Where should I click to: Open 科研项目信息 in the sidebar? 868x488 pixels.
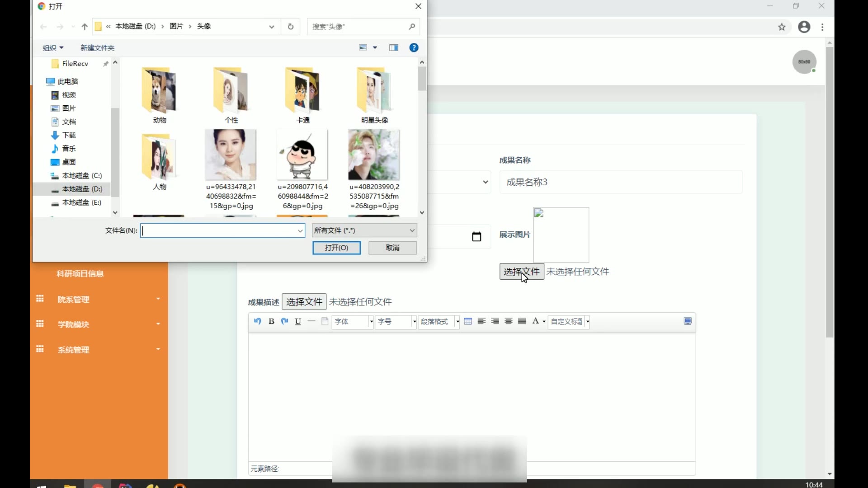(x=80, y=274)
